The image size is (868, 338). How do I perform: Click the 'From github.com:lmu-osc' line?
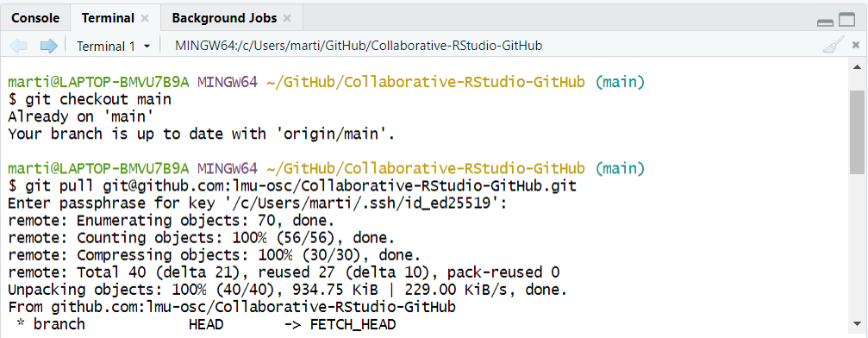(x=231, y=307)
